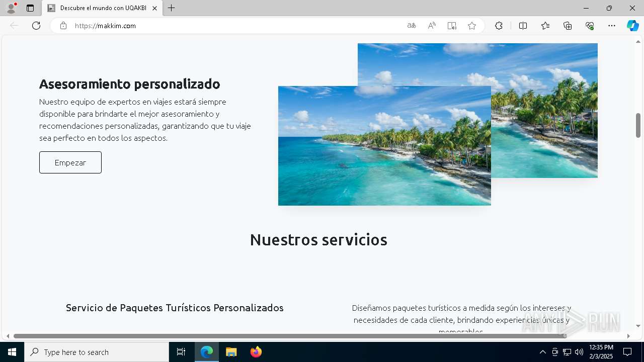Select the 'Descubre el mundo con UQAKBI' tab
The width and height of the screenshot is (644, 362).
click(103, 8)
